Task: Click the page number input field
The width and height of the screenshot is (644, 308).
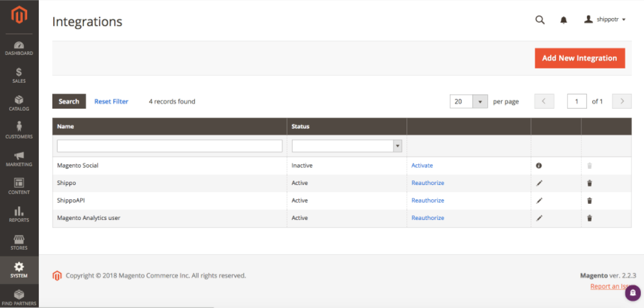Action: (x=577, y=102)
